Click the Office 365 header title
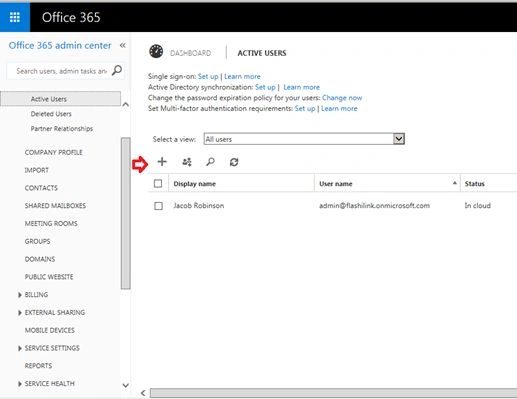The width and height of the screenshot is (517, 399). coord(71,17)
